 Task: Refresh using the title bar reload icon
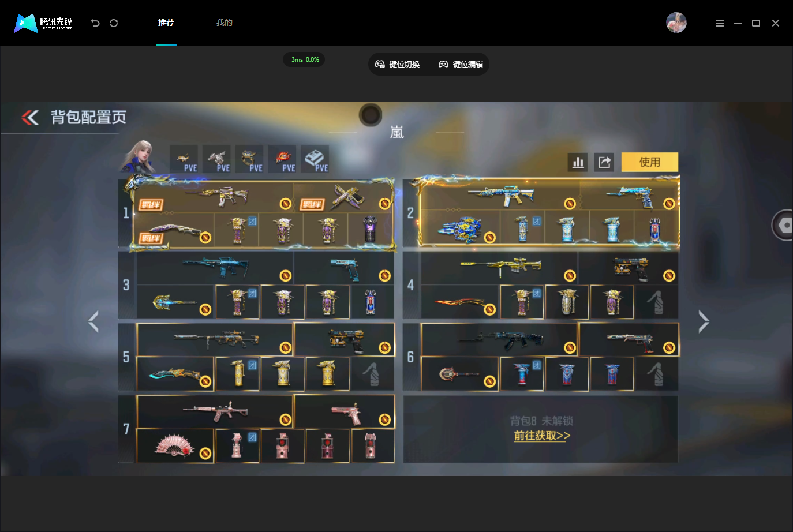[x=114, y=23]
